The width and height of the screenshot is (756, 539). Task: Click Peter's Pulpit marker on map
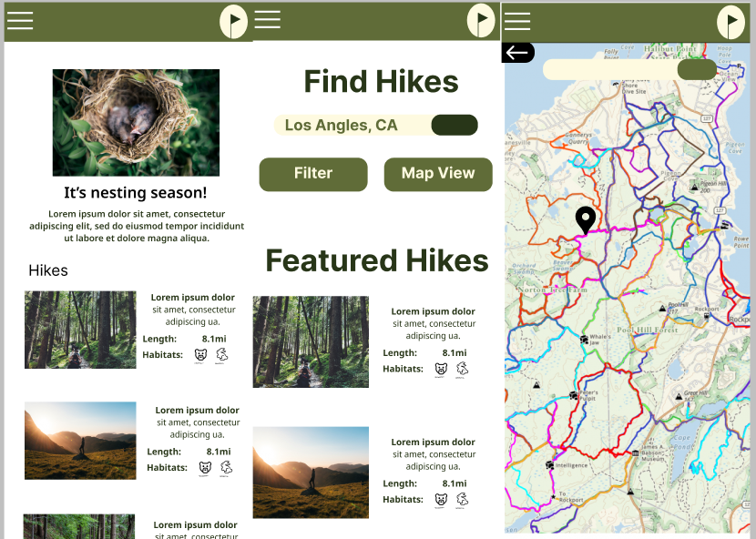pyautogui.click(x=573, y=395)
